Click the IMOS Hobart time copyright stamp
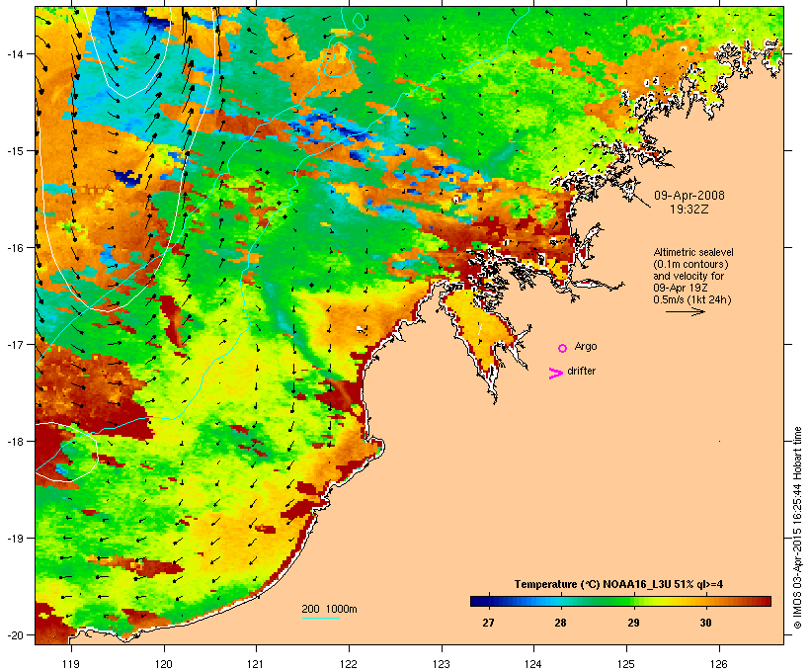The width and height of the screenshot is (810, 672). [x=797, y=528]
